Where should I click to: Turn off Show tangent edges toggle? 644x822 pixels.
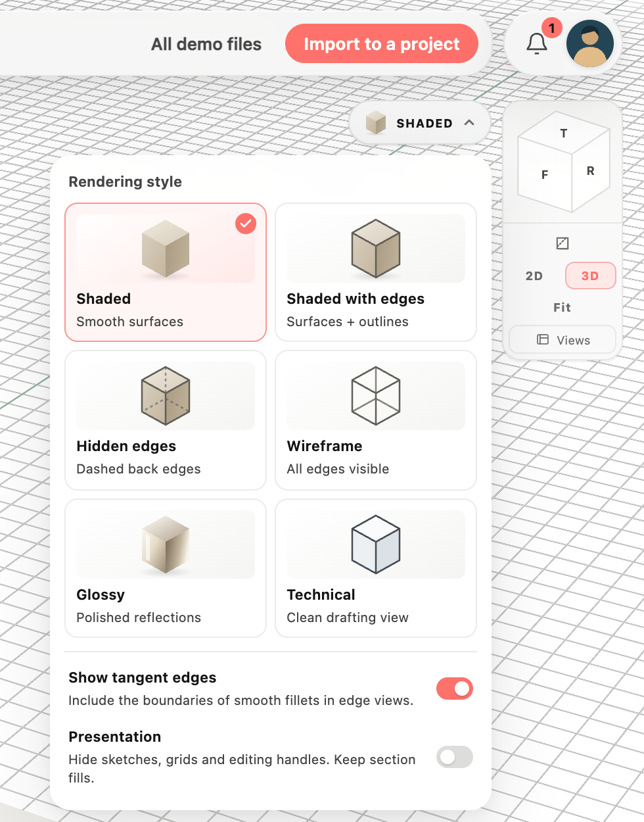[x=455, y=689]
